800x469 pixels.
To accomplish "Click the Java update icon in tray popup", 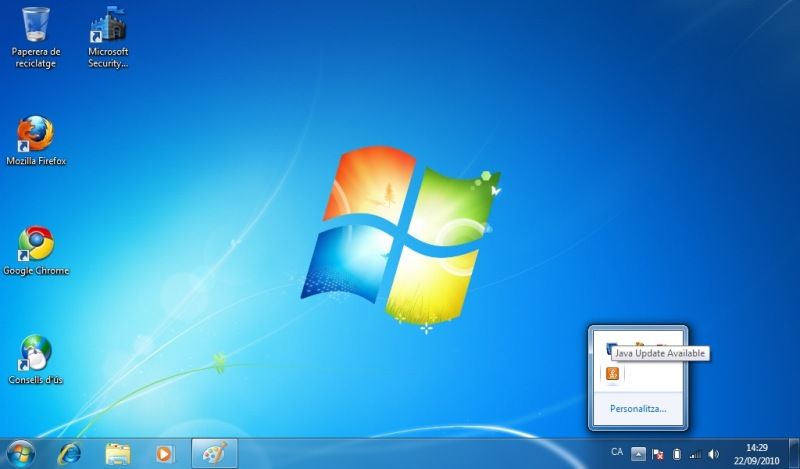I will click(612, 374).
